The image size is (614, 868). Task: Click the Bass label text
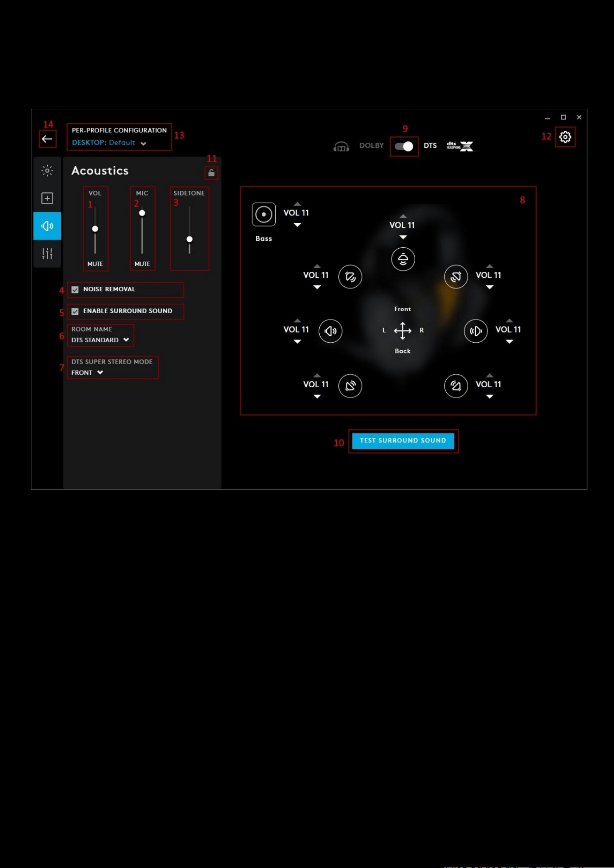coord(264,239)
